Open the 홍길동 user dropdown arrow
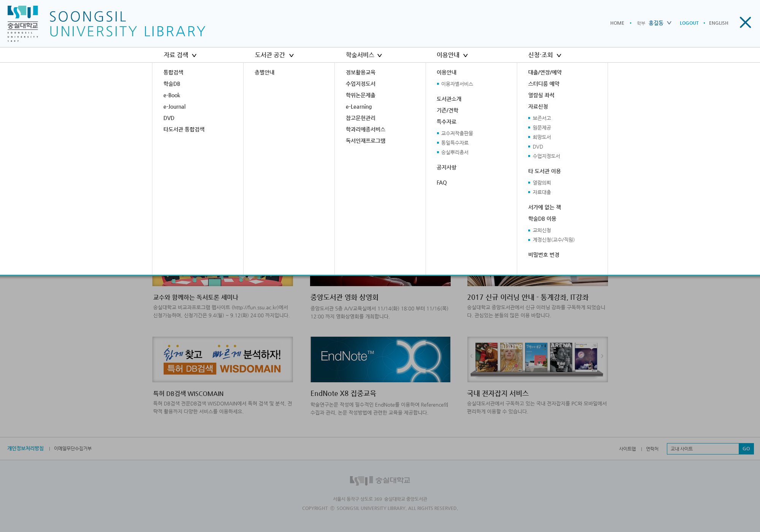760x532 pixels. pyautogui.click(x=669, y=23)
